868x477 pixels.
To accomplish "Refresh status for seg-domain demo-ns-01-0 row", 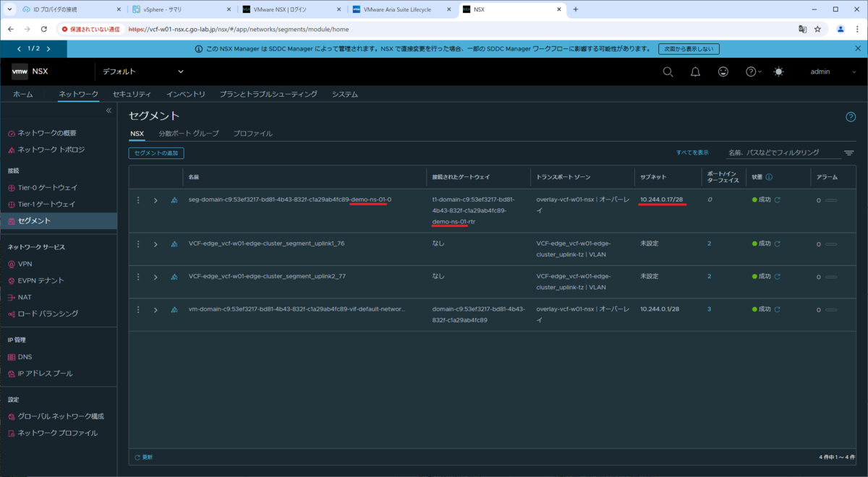I will (x=778, y=199).
